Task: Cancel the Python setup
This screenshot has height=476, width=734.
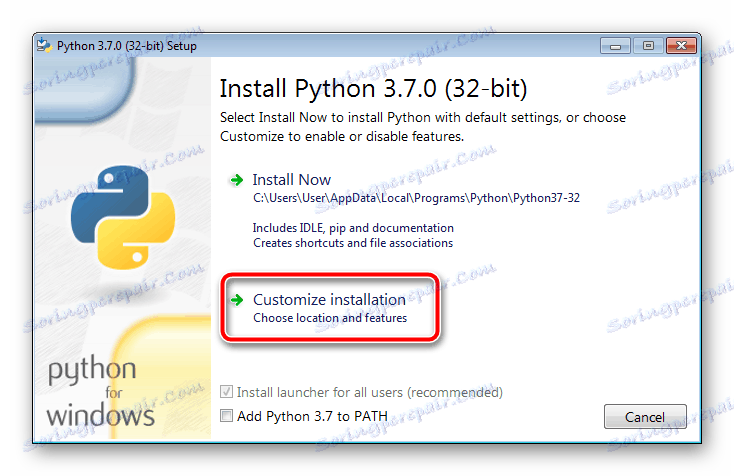Action: point(645,417)
